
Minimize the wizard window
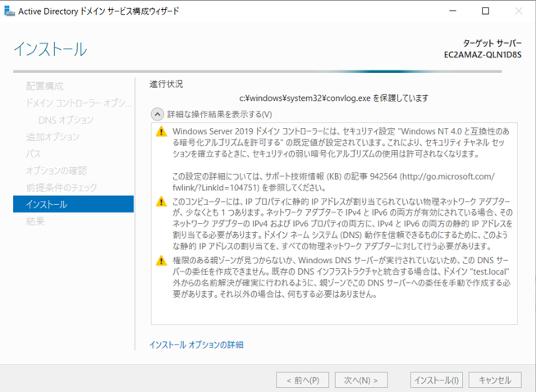[453, 11]
